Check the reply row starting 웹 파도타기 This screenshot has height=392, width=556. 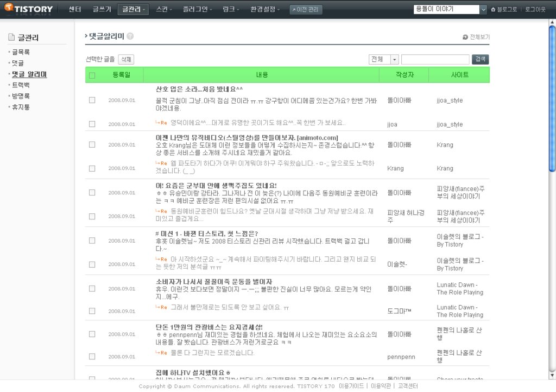pyautogui.click(x=92, y=168)
